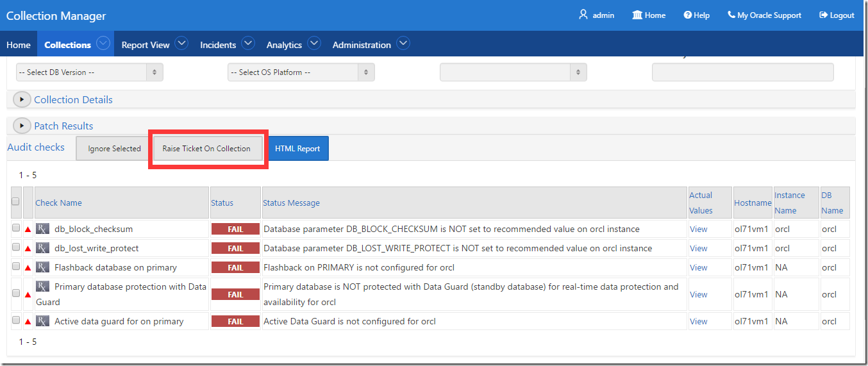Image resolution: width=868 pixels, height=366 pixels.
Task: Toggle the select-all checkbox in table header
Action: point(16,201)
